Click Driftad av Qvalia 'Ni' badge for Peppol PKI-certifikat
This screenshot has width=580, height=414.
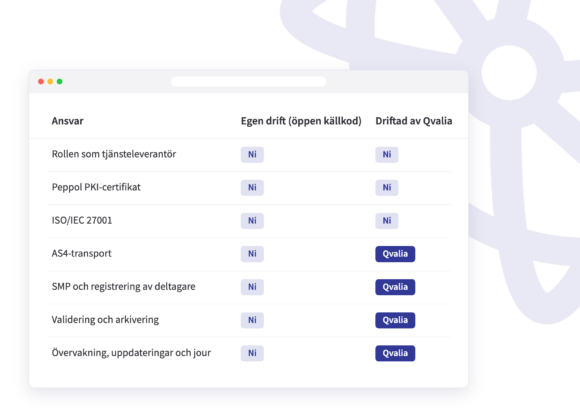387,188
